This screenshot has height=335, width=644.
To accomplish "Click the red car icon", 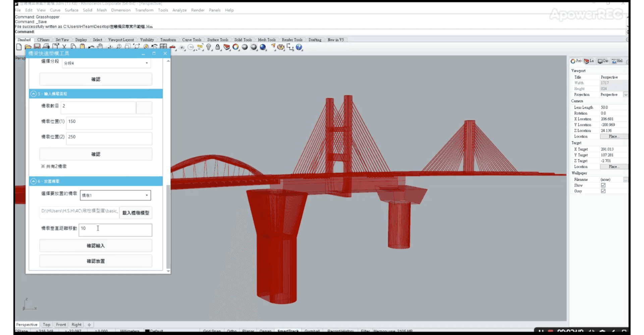I will click(x=172, y=47).
